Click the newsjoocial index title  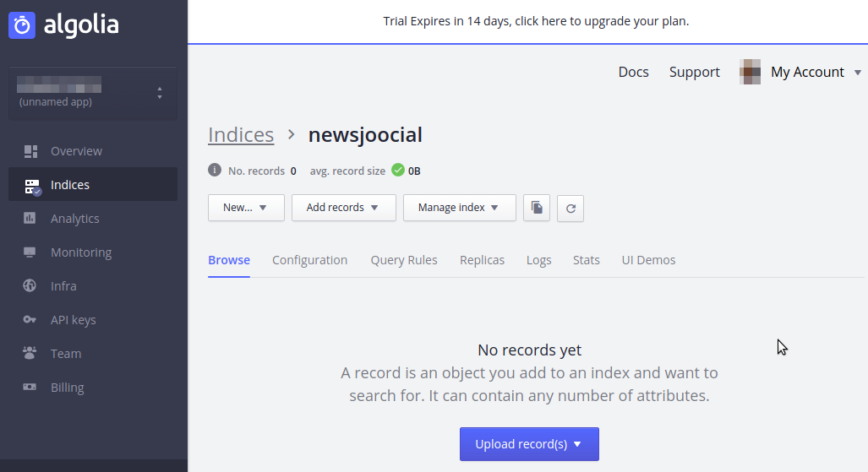(365, 135)
